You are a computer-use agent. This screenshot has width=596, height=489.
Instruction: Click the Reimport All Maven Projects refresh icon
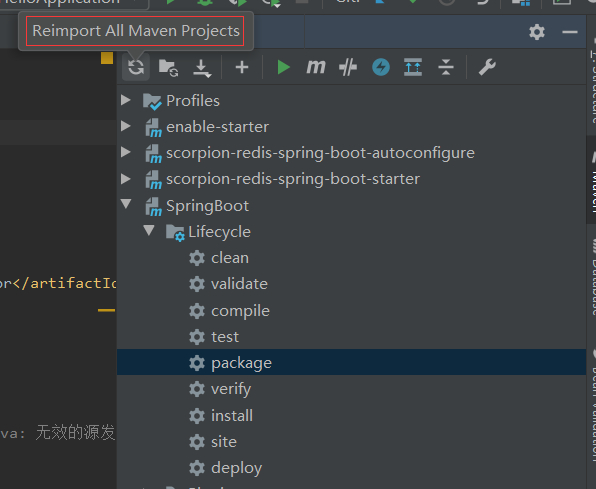pyautogui.click(x=136, y=67)
